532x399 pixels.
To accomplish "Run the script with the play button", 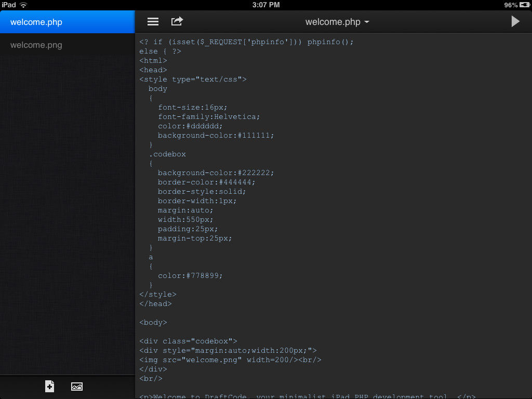I will pyautogui.click(x=515, y=21).
